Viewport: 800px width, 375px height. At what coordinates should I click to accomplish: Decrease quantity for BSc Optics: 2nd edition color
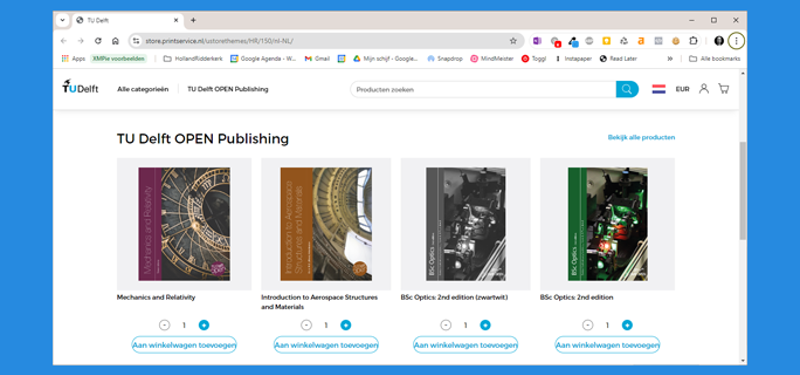[x=588, y=325]
